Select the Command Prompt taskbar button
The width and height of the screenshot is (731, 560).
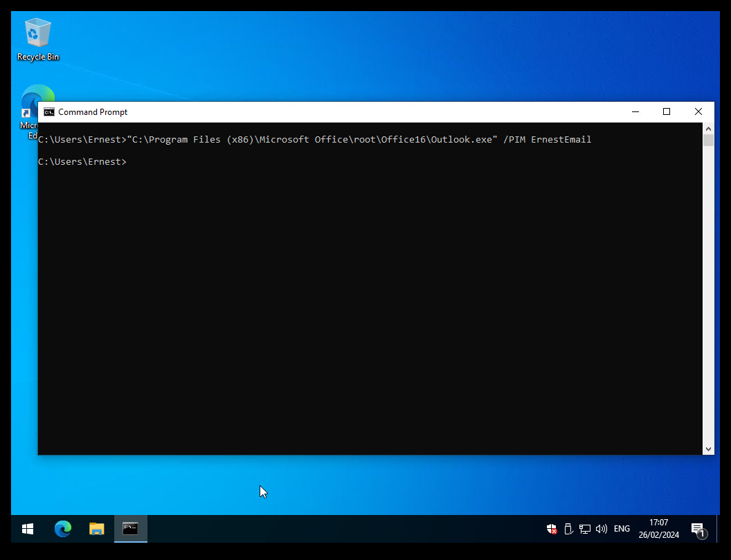coord(130,529)
